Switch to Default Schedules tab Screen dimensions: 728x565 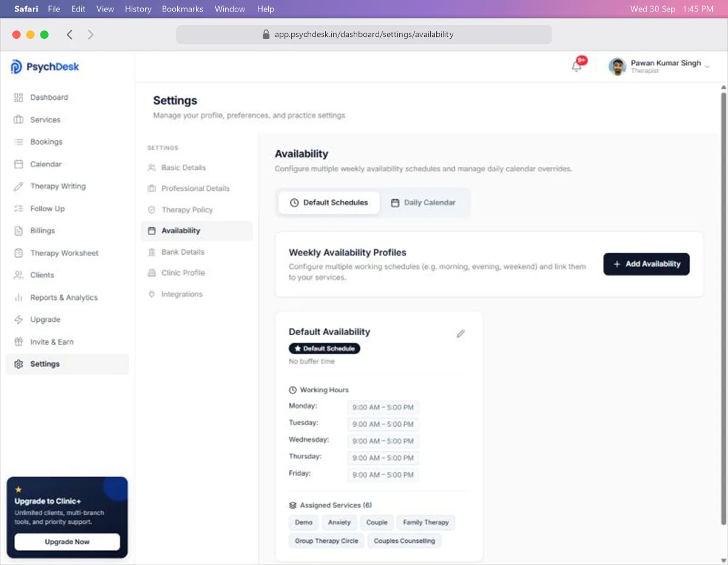point(329,202)
